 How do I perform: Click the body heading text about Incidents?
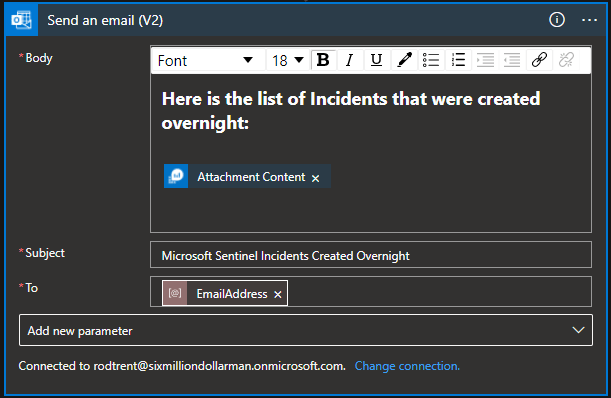tap(351, 111)
